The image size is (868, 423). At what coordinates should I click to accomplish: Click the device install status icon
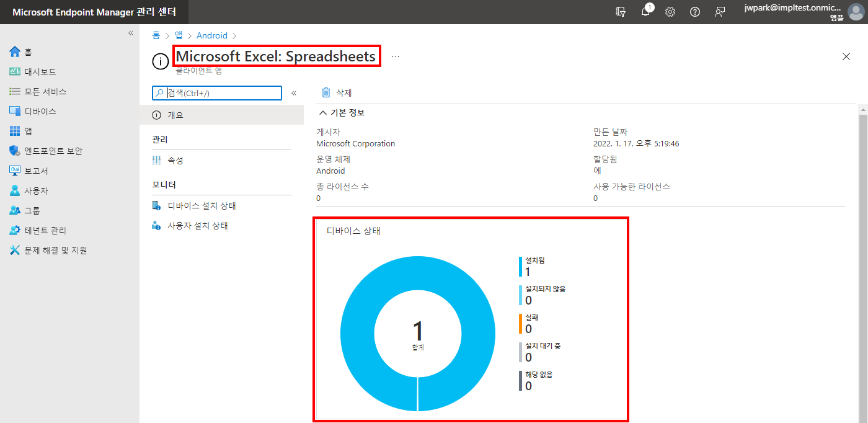tap(156, 205)
